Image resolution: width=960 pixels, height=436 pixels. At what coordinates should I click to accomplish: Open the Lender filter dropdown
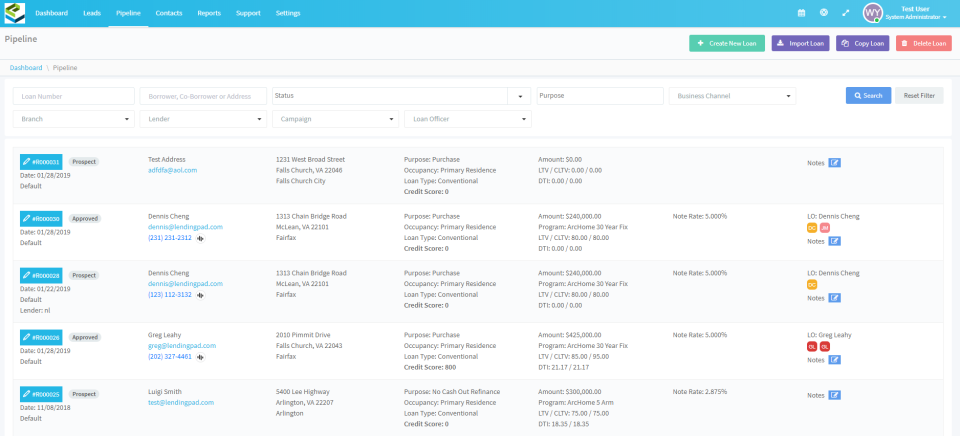tap(203, 119)
